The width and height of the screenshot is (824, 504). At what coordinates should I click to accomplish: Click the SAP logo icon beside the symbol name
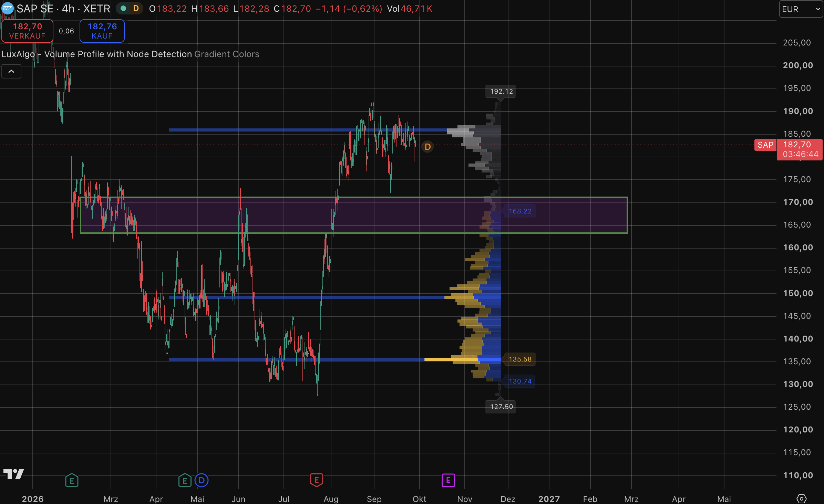point(7,8)
